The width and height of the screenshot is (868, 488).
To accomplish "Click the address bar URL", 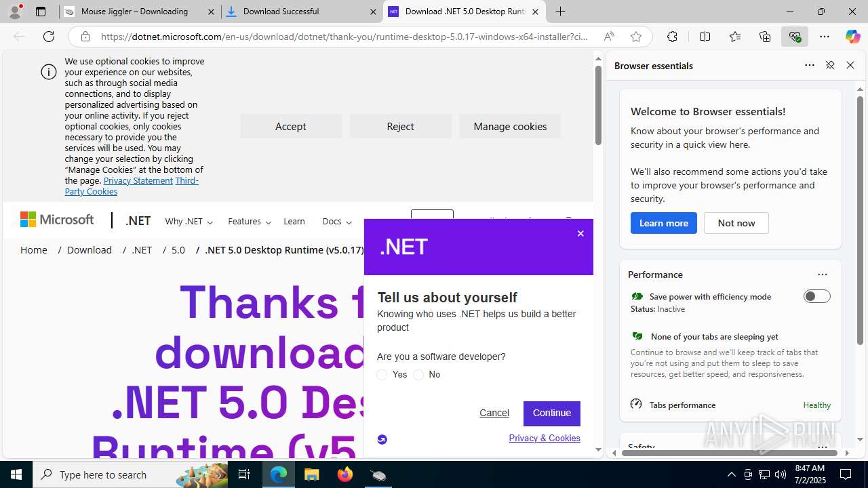I will 344,37.
